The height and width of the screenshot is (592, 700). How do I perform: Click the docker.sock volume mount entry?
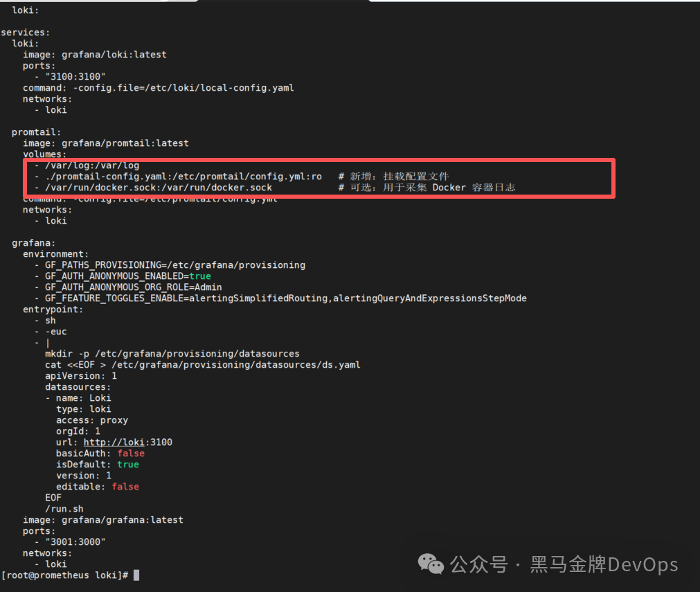[x=159, y=188]
